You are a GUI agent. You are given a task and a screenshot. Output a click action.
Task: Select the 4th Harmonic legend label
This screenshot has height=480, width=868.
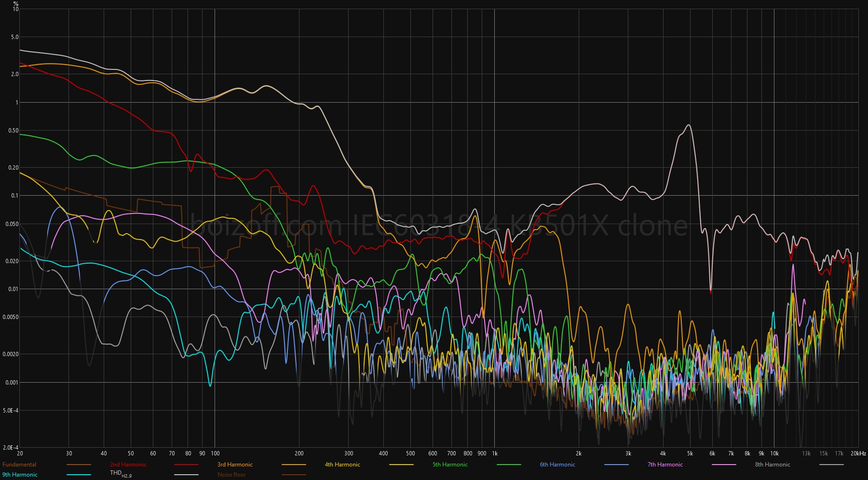[342, 465]
